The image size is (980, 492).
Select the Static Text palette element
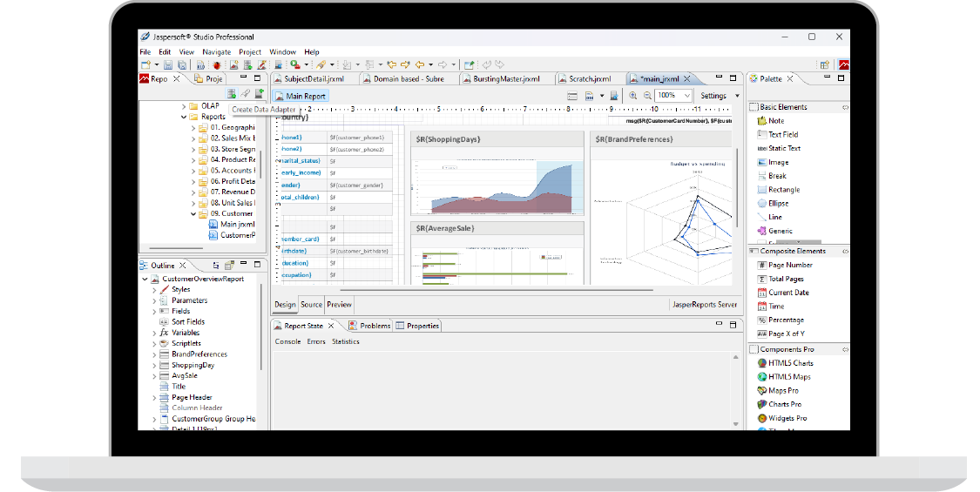tap(780, 148)
